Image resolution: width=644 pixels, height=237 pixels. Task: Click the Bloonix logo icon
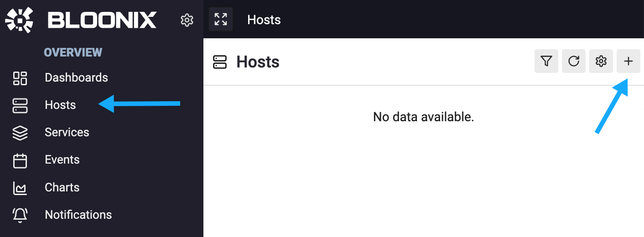(x=20, y=20)
